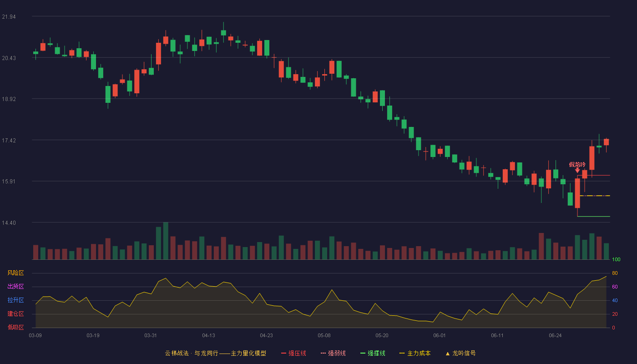Click the 云梯战法 与龙同行 主力量化模型 title
Screen dimensions: 637x364
(215, 353)
